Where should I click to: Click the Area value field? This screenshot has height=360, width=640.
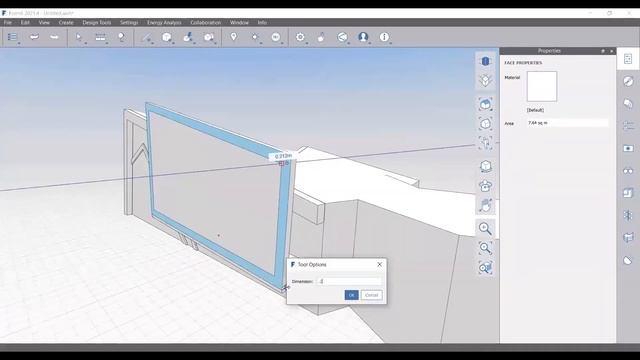567,123
